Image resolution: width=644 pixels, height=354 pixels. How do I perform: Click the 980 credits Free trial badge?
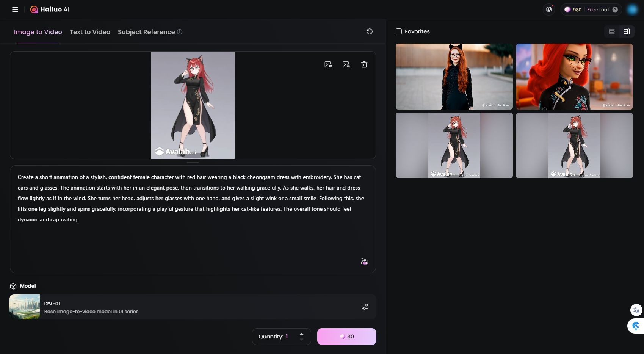pyautogui.click(x=591, y=9)
